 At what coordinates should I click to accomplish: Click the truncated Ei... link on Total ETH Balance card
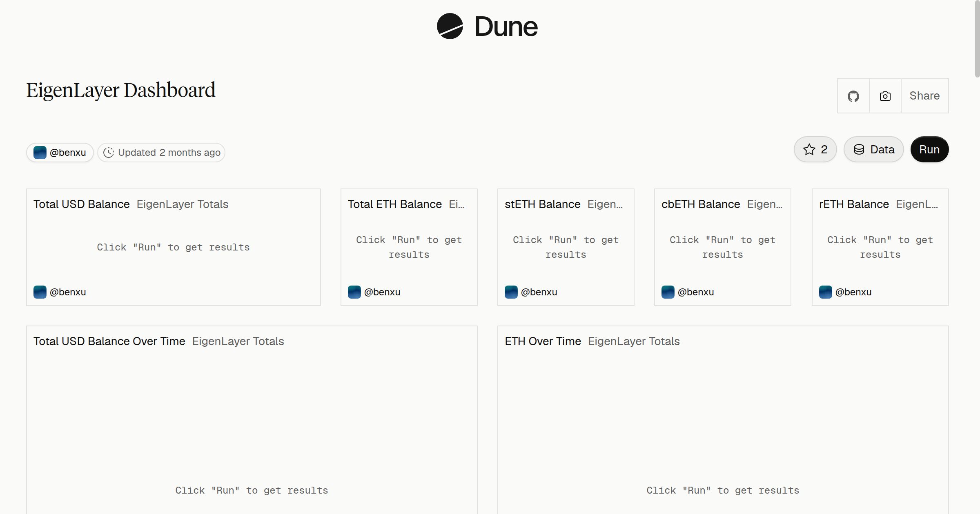click(457, 204)
